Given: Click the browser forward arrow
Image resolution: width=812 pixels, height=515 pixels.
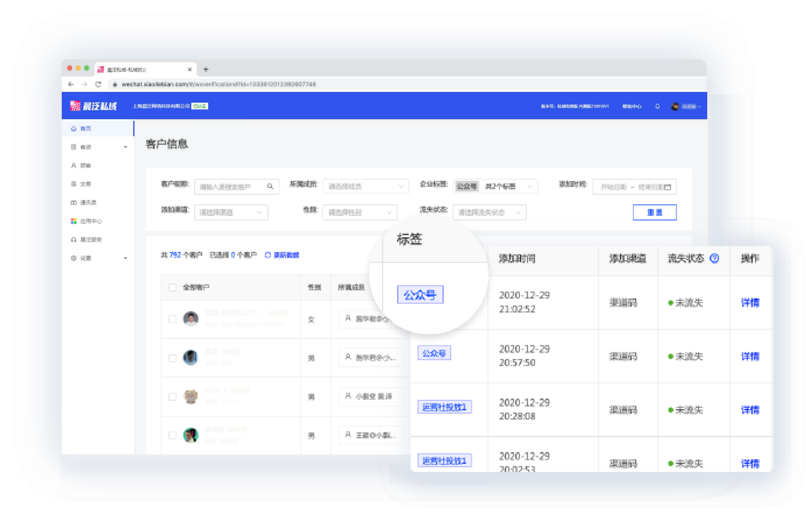Looking at the screenshot, I should [84, 84].
